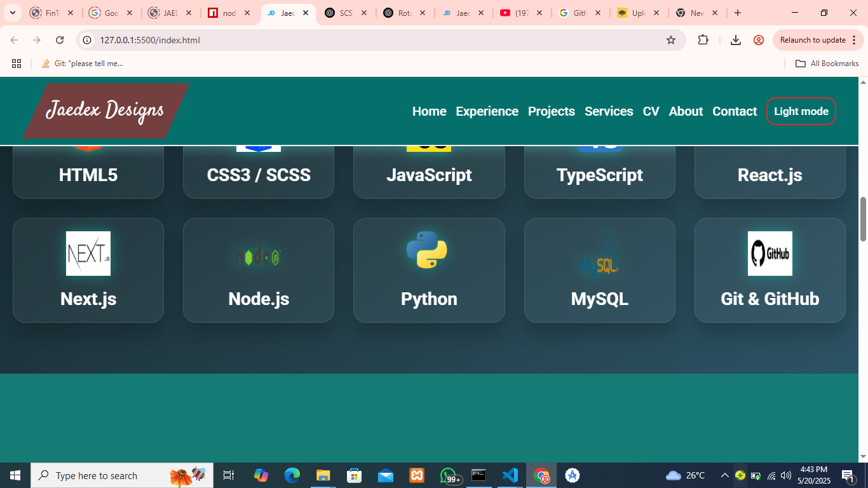Click the Node.js logo icon
The width and height of the screenshot is (868, 488).
(x=259, y=257)
